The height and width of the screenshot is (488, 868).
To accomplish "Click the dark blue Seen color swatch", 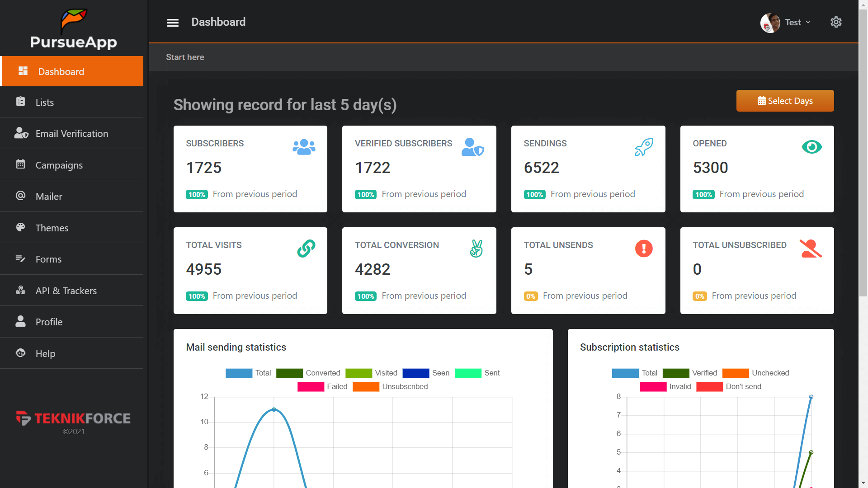I will click(415, 373).
